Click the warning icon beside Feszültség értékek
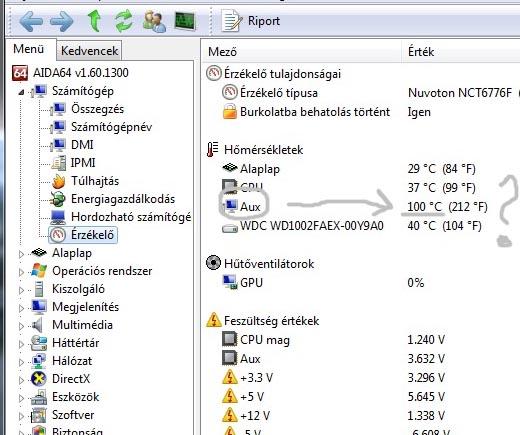The image size is (520, 435). tap(213, 320)
